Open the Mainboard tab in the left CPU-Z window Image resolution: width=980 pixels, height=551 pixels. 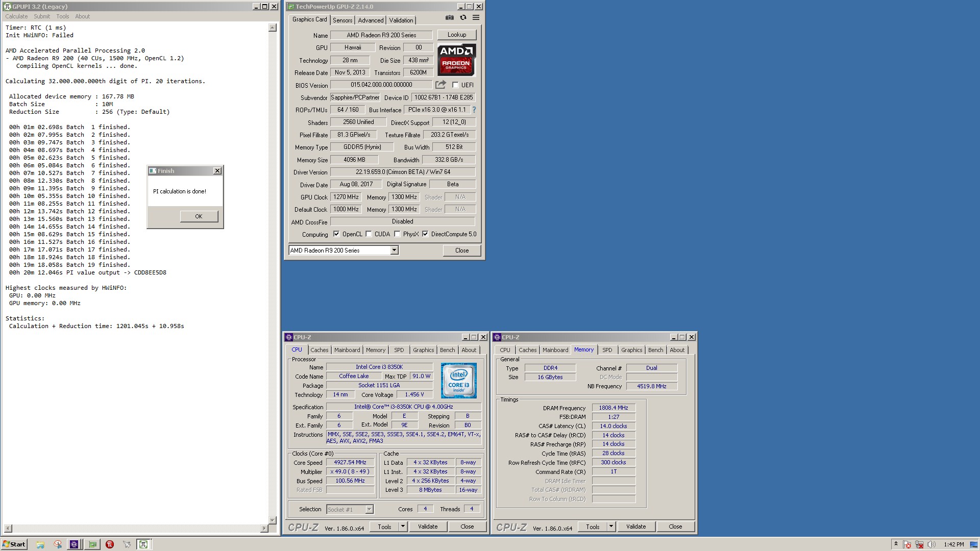tap(347, 350)
